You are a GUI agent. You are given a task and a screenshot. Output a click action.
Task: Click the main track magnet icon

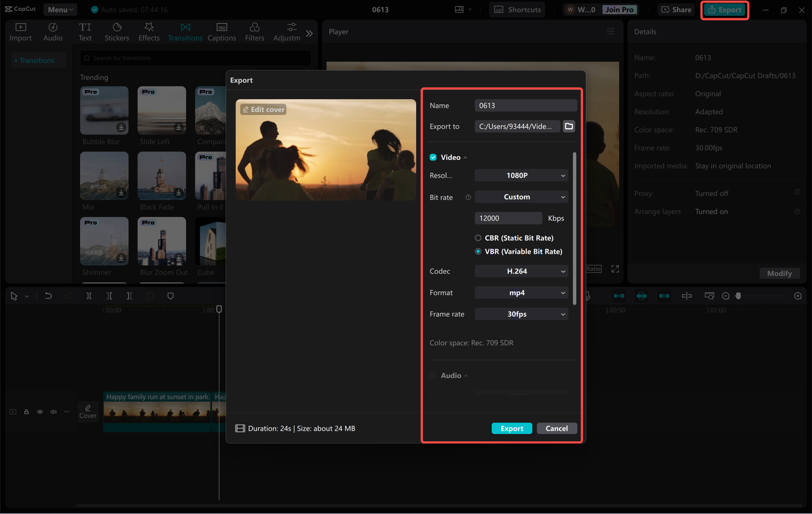[x=619, y=296]
